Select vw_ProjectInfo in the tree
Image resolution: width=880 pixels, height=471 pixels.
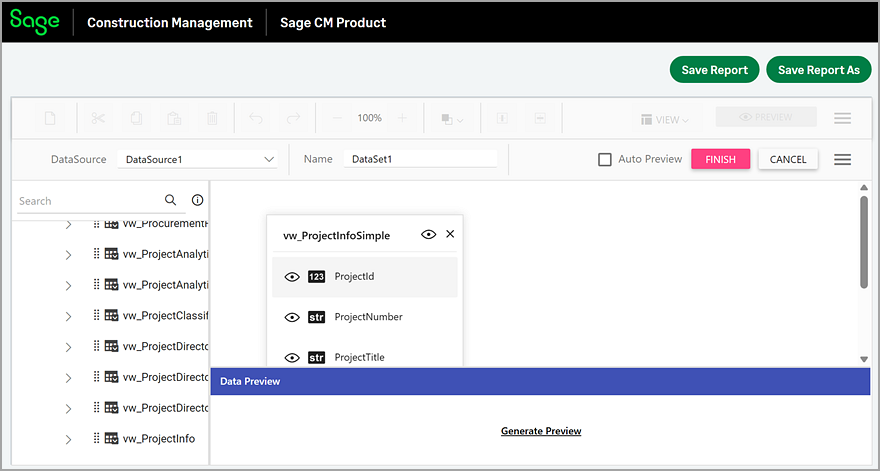click(x=159, y=439)
